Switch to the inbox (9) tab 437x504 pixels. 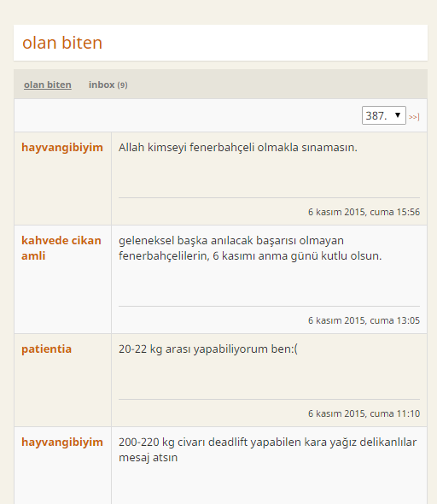[x=108, y=85]
